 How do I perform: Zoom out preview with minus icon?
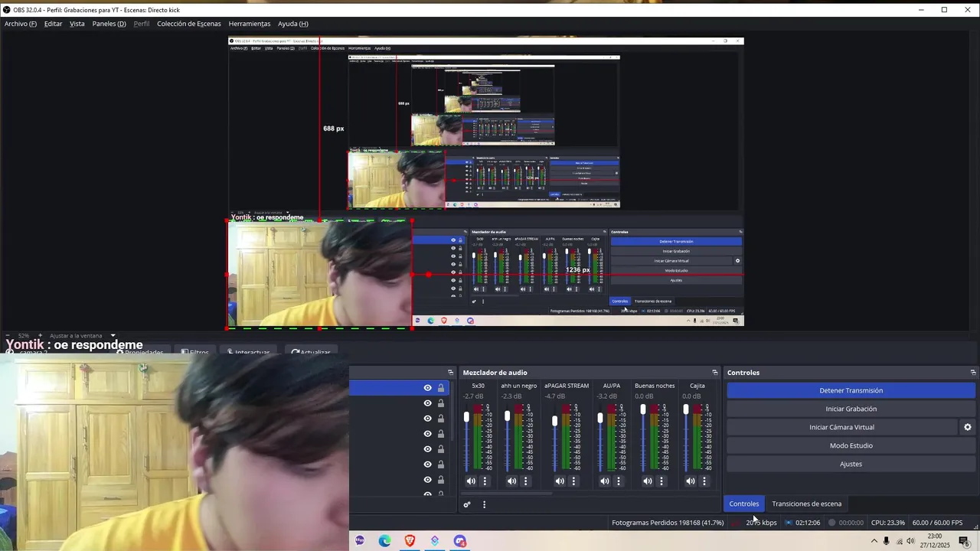tap(7, 335)
